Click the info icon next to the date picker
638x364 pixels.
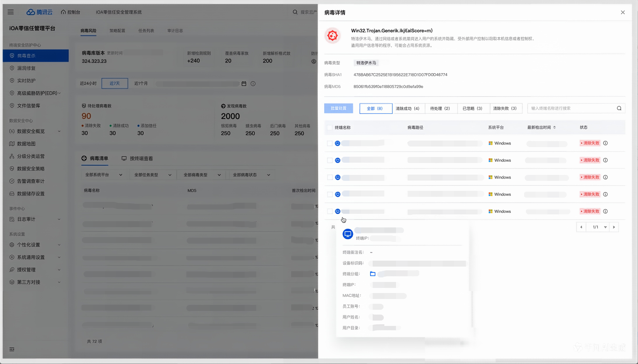(x=253, y=83)
